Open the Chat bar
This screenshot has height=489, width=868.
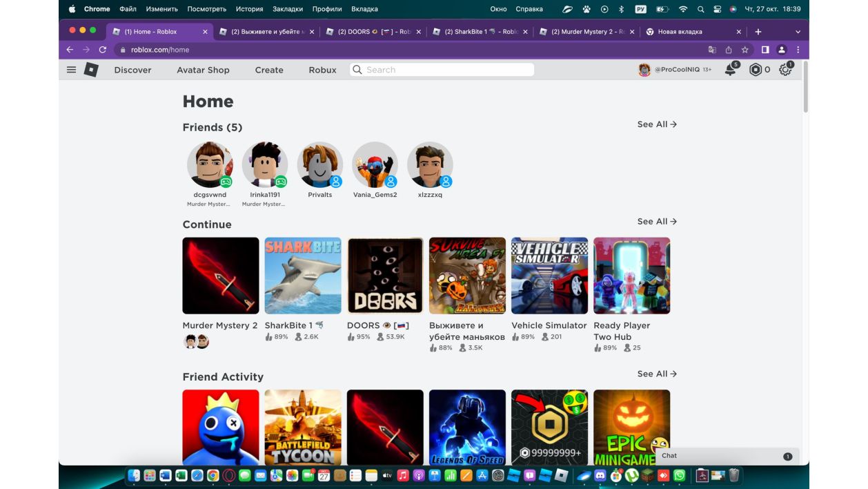click(727, 456)
